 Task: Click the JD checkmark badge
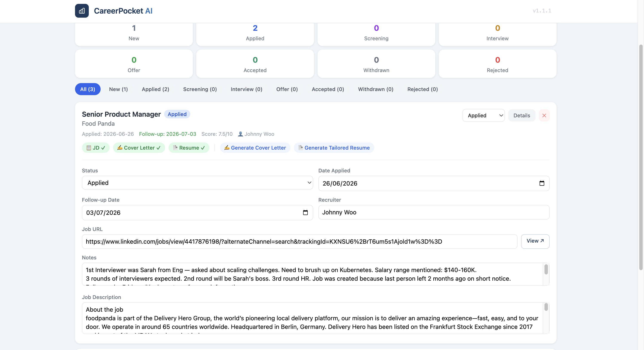96,148
